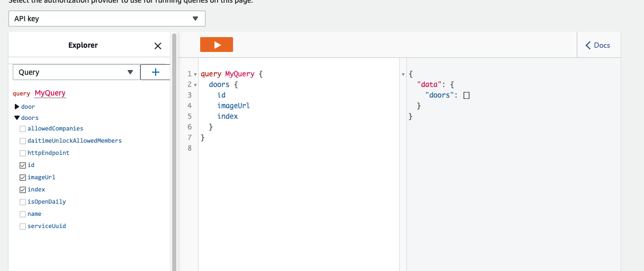Run the query with the orange play button
The image size is (644, 271).
click(217, 45)
